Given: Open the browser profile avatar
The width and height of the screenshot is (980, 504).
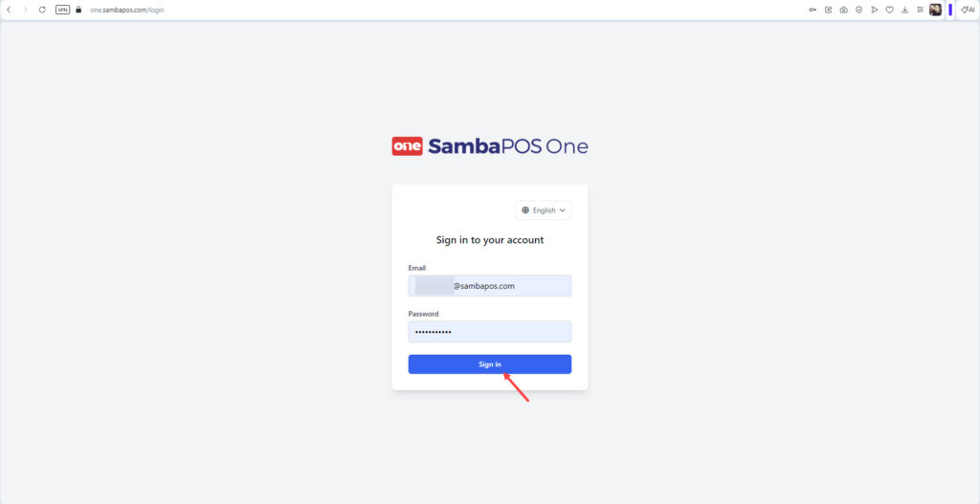Looking at the screenshot, I should point(936,10).
